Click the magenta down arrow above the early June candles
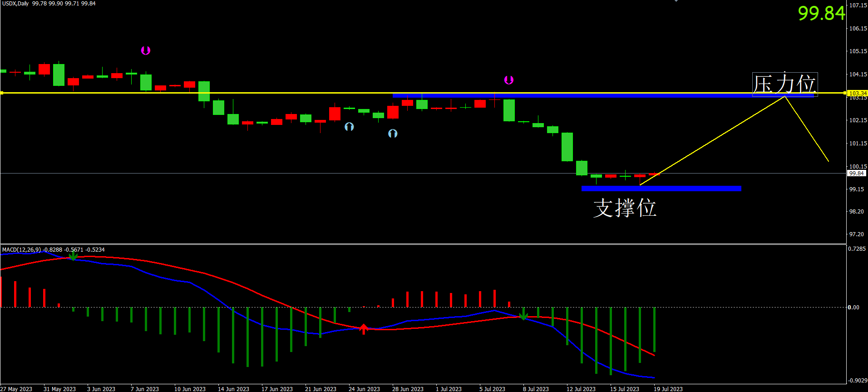Image resolution: width=868 pixels, height=392 pixels. (x=145, y=50)
